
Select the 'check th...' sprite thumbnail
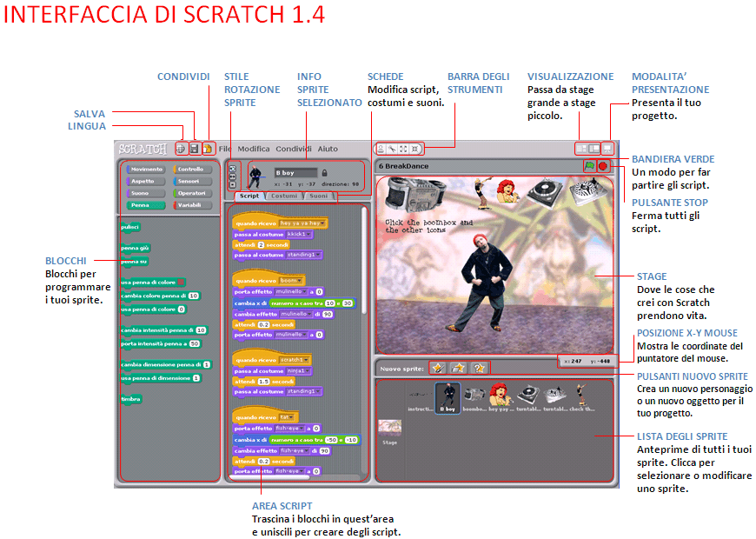pyautogui.click(x=581, y=398)
